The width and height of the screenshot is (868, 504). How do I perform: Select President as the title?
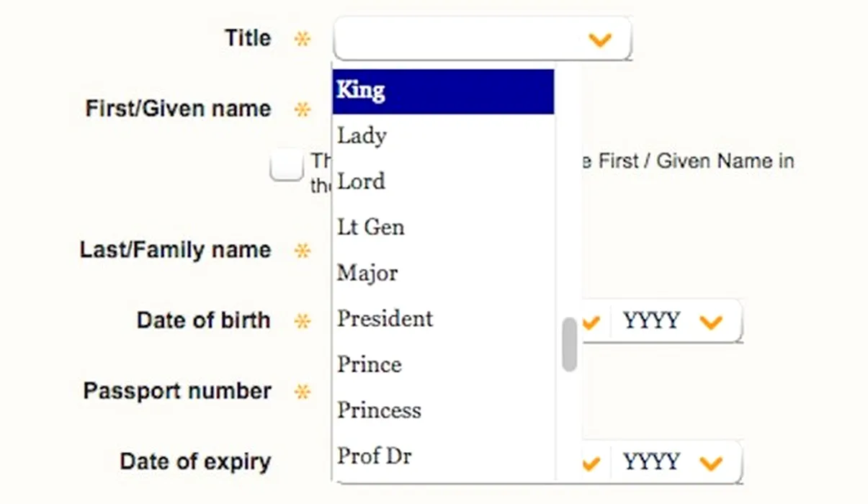442,319
